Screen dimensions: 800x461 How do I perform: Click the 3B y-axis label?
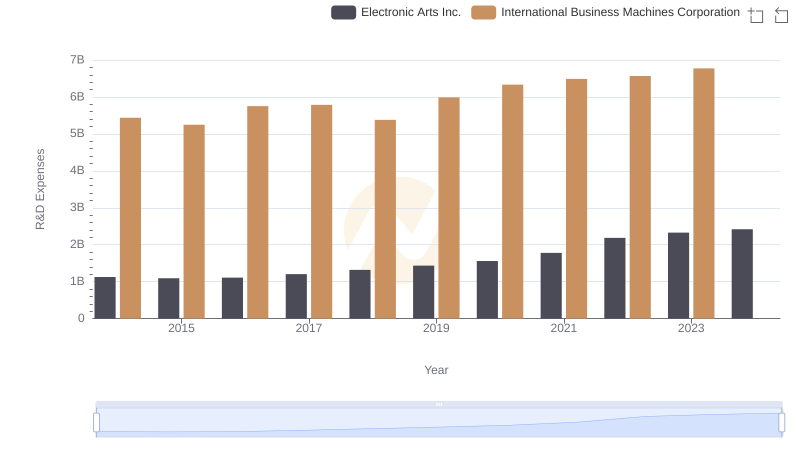[77, 207]
